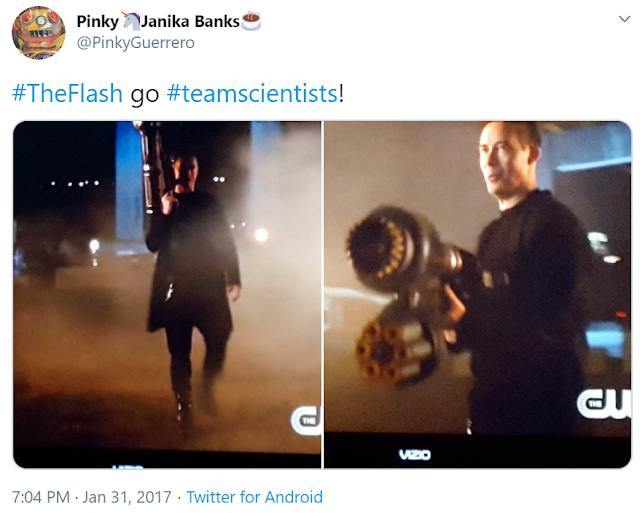Open the @PinkyGuerrero handle
Image resolution: width=640 pixels, height=513 pixels.
coord(136,42)
